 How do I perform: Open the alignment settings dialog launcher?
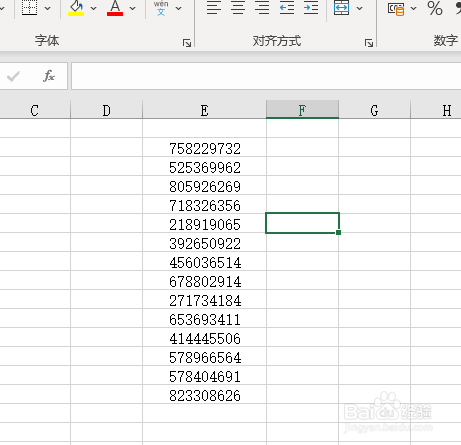(369, 43)
